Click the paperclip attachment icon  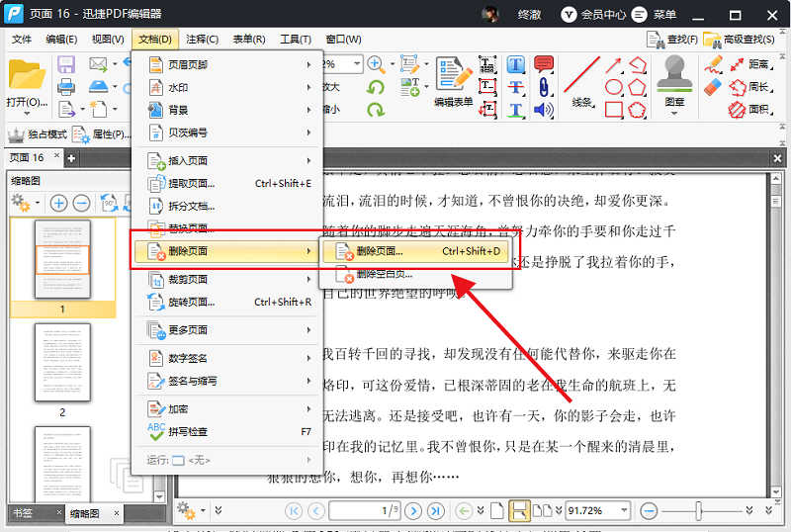543,87
